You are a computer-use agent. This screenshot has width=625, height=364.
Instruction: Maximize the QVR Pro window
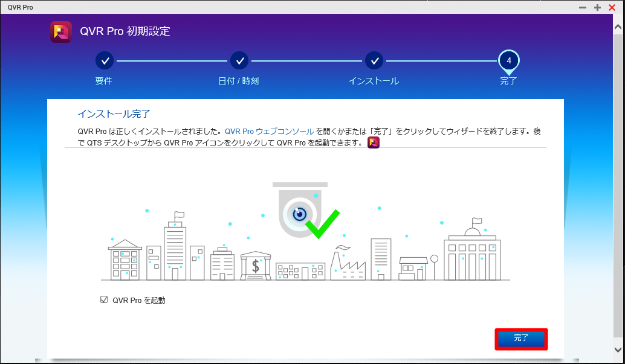(597, 8)
